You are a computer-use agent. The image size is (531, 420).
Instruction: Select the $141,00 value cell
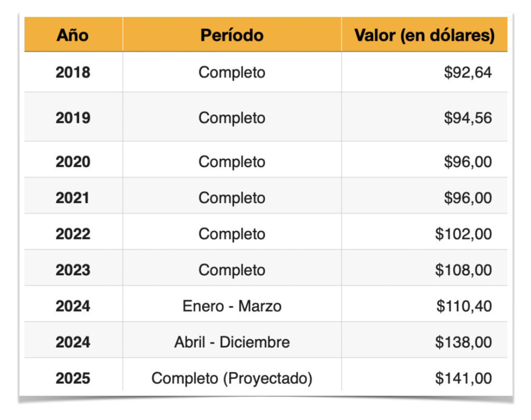tap(463, 379)
